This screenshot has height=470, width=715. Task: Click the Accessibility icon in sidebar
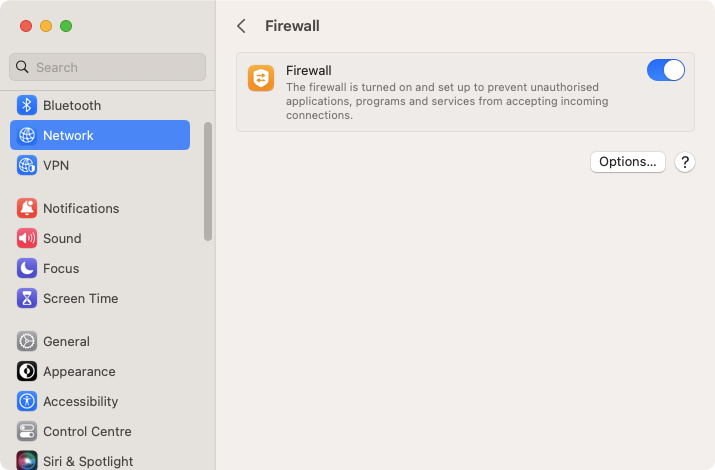tap(27, 402)
